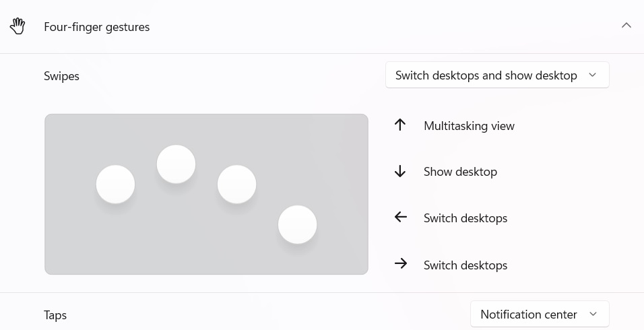Open the Taps Notification center dropdown
644x330 pixels.
539,315
